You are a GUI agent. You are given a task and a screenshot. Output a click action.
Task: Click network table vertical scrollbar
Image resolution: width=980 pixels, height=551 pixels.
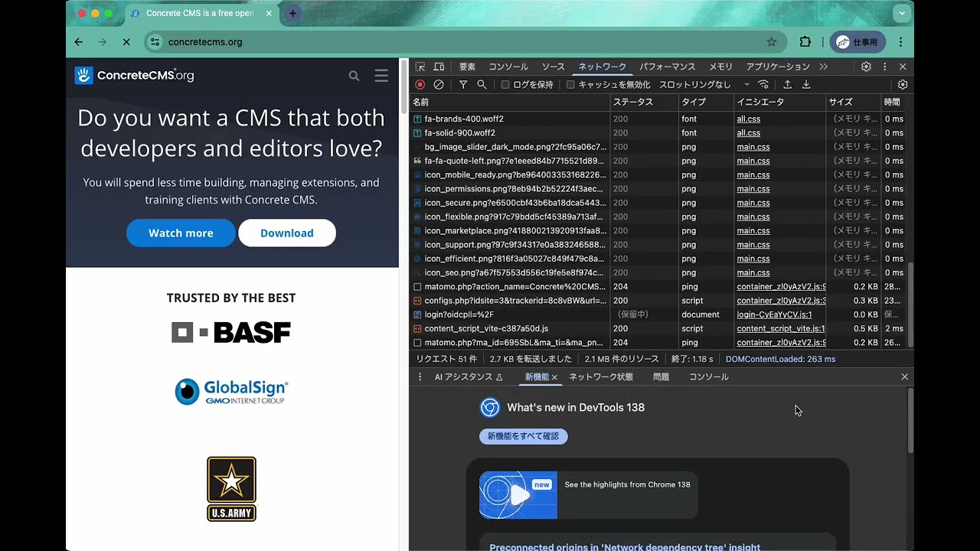[910, 305]
